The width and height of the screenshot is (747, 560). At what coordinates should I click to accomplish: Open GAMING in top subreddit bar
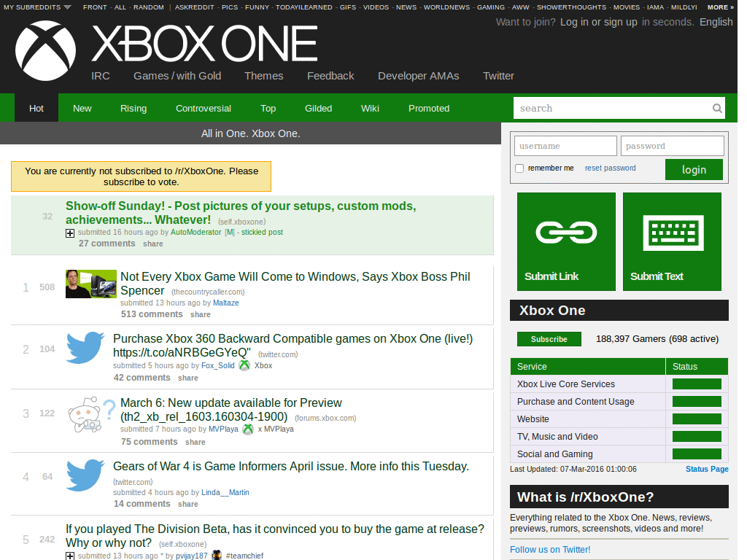point(491,7)
